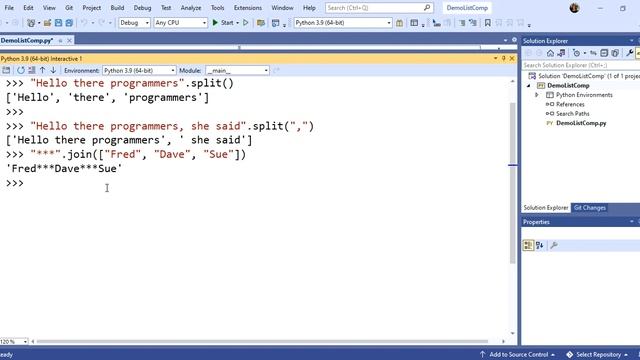Save the current file with the disk icon
Viewport: 640px width, 360px height.
coord(58,23)
